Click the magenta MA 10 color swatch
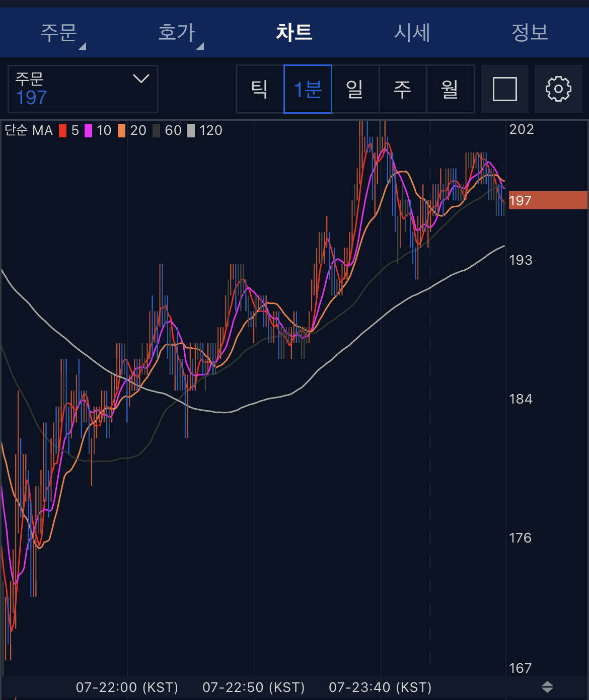Screen dimensions: 589x700 (x=89, y=131)
